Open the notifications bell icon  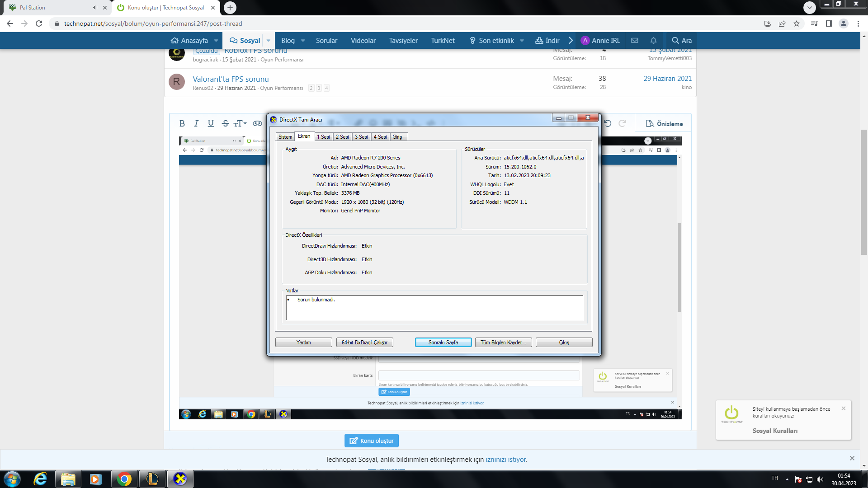tap(653, 40)
